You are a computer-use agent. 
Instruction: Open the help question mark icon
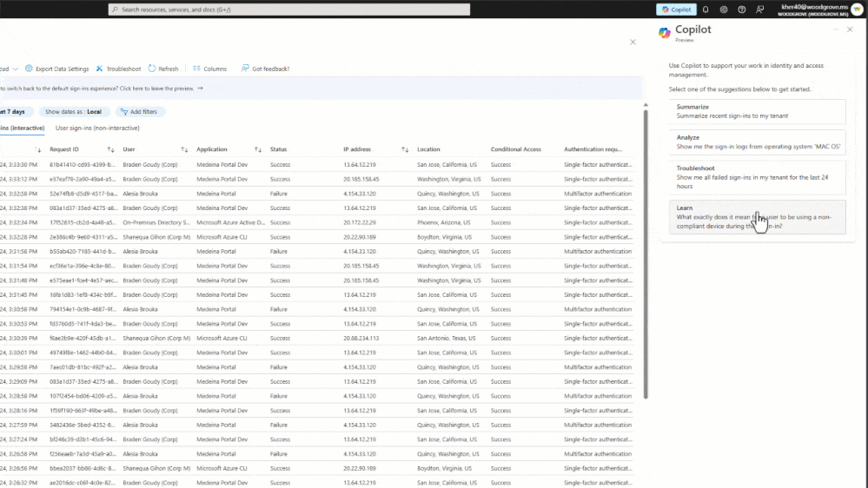click(742, 10)
